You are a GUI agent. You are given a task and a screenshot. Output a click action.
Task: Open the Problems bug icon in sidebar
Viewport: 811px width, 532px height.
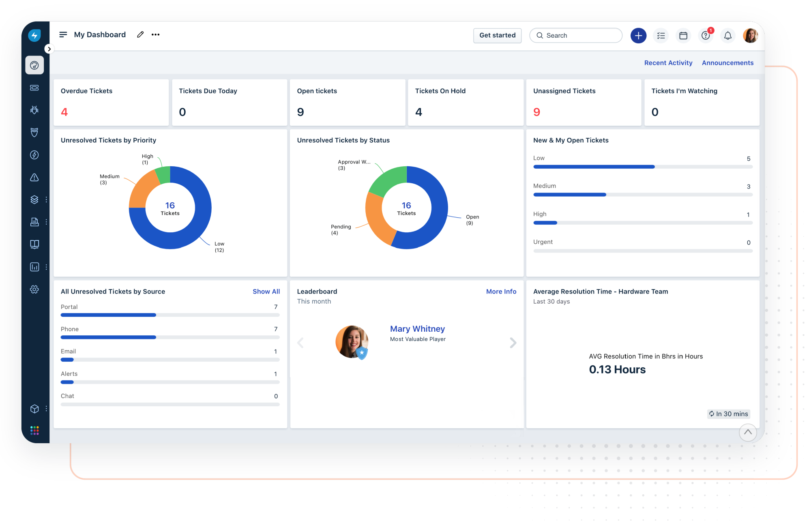[34, 110]
